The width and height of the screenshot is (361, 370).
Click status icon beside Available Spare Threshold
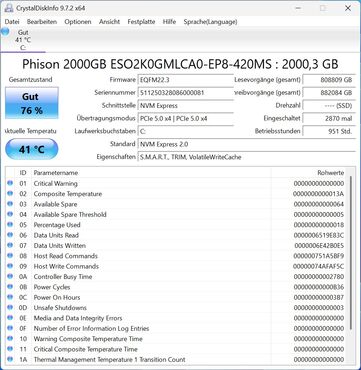point(10,214)
